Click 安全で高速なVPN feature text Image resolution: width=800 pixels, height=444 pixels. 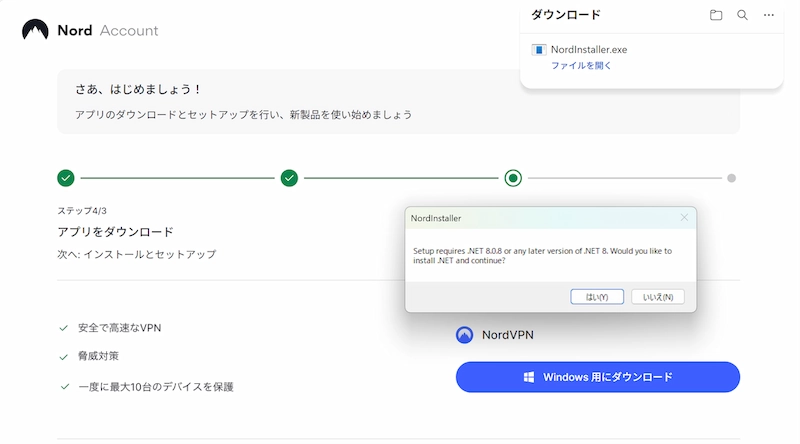point(119,328)
